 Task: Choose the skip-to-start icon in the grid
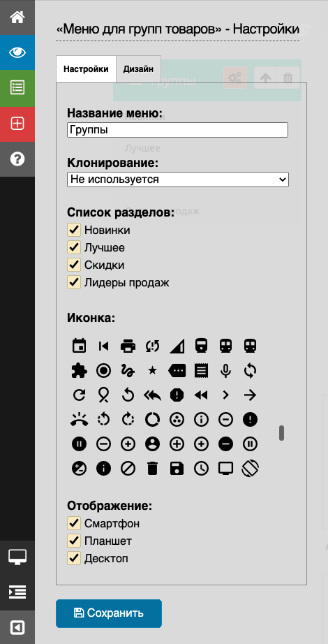click(x=103, y=346)
